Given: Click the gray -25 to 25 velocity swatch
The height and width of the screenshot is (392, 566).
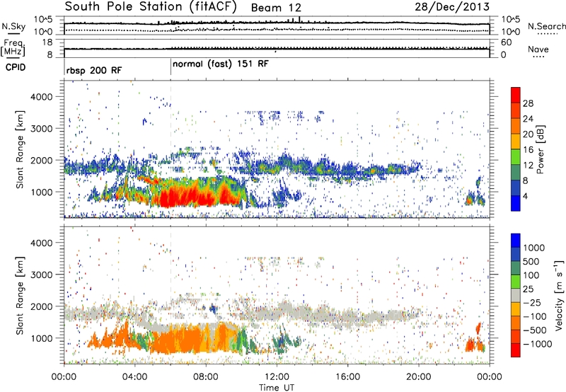Looking at the screenshot, I should (x=516, y=296).
